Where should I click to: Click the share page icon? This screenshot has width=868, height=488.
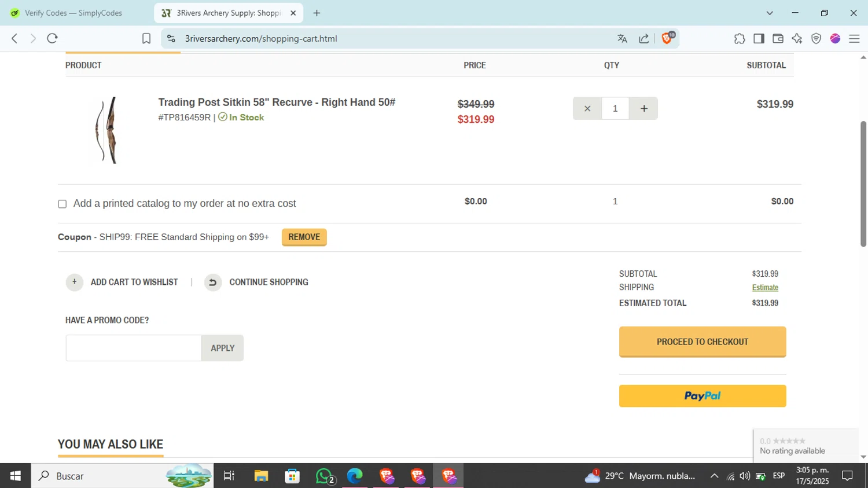[x=644, y=39]
